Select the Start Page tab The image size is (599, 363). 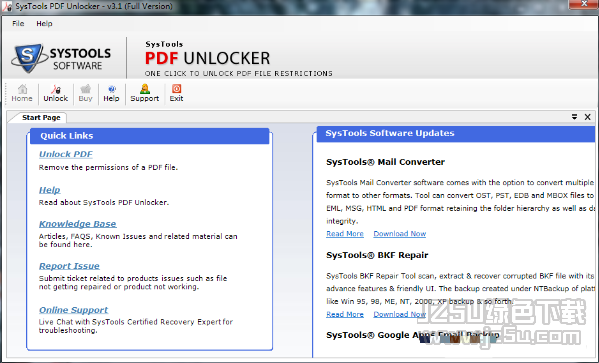pos(41,117)
